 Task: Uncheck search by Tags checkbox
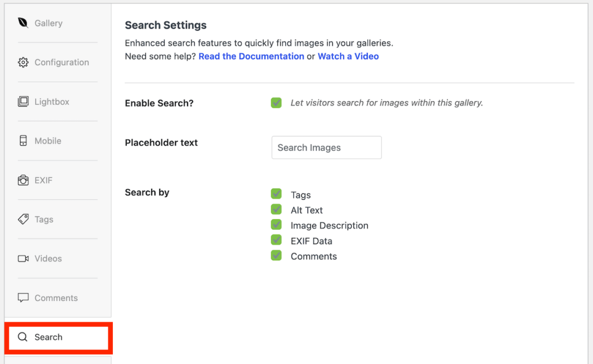[276, 194]
